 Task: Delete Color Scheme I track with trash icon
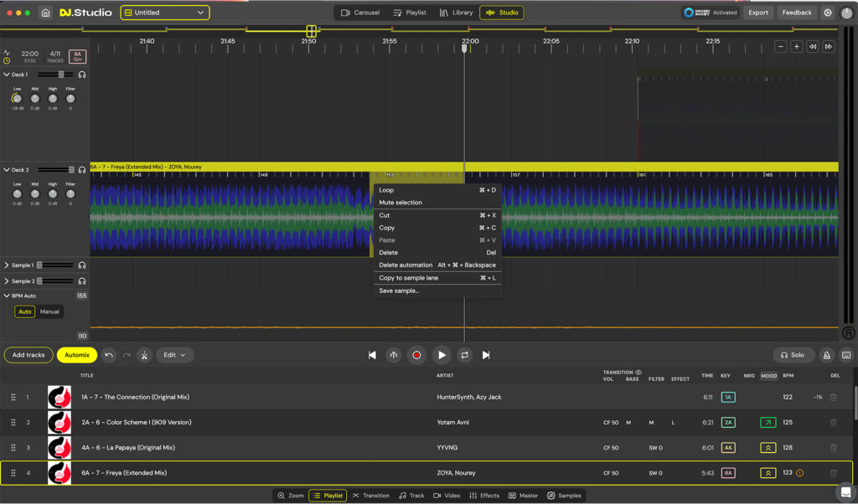(834, 423)
